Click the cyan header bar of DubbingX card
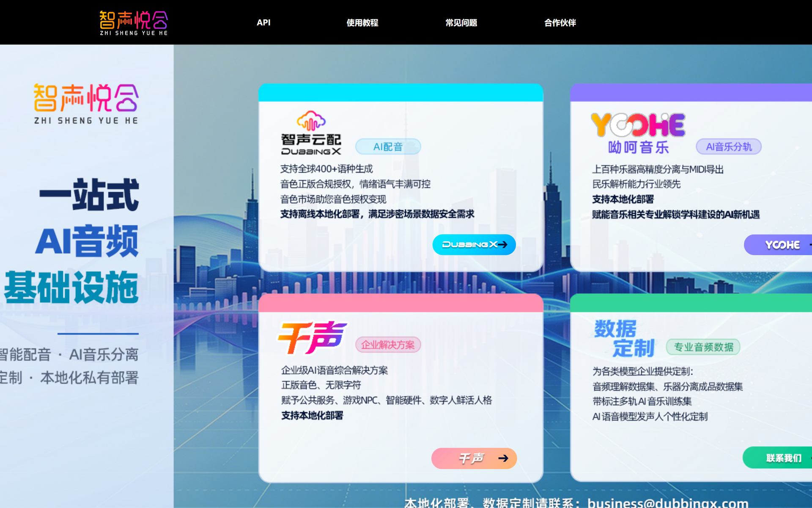 pos(401,93)
